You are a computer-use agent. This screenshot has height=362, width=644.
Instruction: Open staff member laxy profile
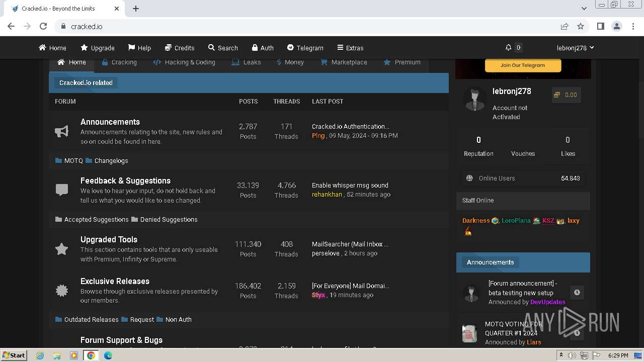pos(574,220)
